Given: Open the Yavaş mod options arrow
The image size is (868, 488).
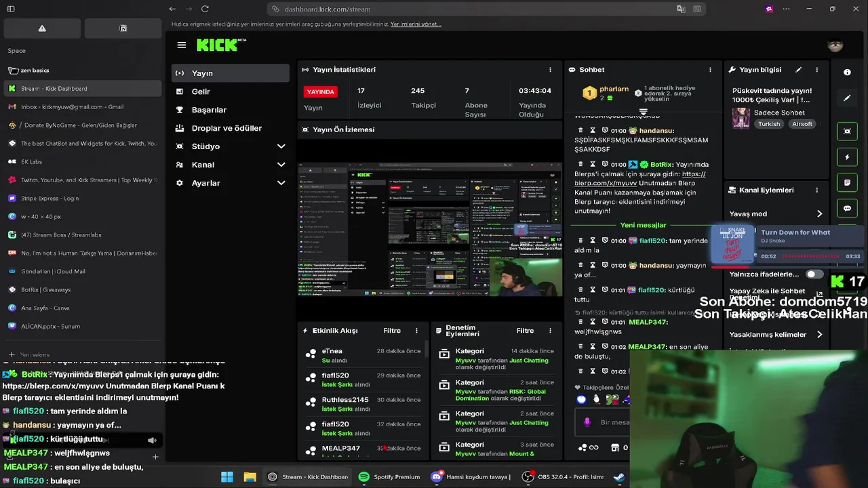Looking at the screenshot, I should tap(819, 213).
